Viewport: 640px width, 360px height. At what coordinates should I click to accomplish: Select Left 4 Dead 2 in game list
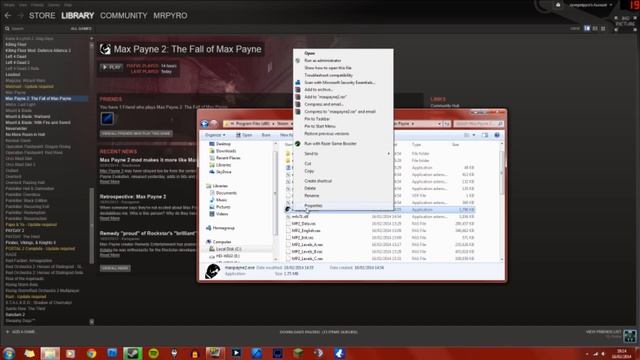[18, 62]
